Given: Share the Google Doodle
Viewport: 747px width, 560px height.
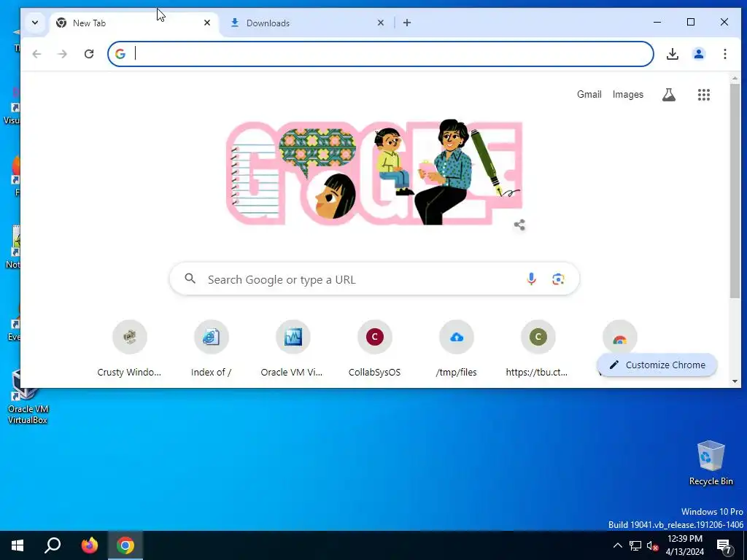Looking at the screenshot, I should [x=519, y=225].
